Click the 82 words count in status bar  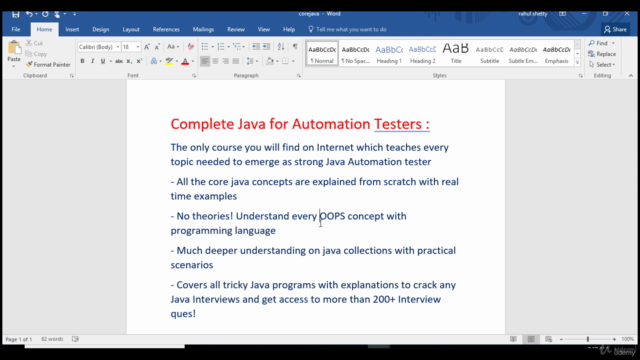[52, 339]
